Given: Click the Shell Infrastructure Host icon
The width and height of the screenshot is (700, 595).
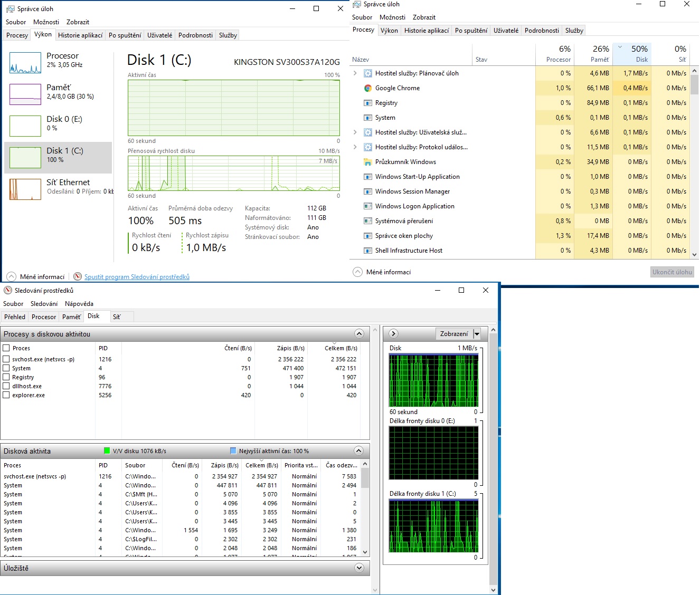Looking at the screenshot, I should point(368,251).
